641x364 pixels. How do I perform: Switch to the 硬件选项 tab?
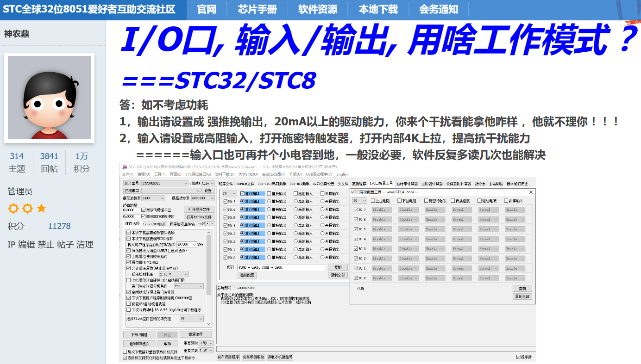point(132,224)
